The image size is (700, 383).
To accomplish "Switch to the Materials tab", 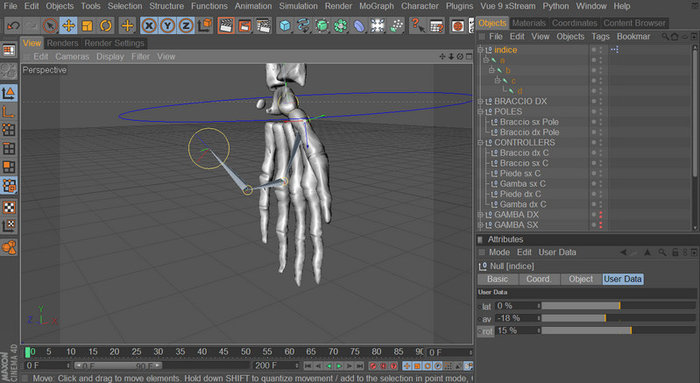I will coord(529,23).
